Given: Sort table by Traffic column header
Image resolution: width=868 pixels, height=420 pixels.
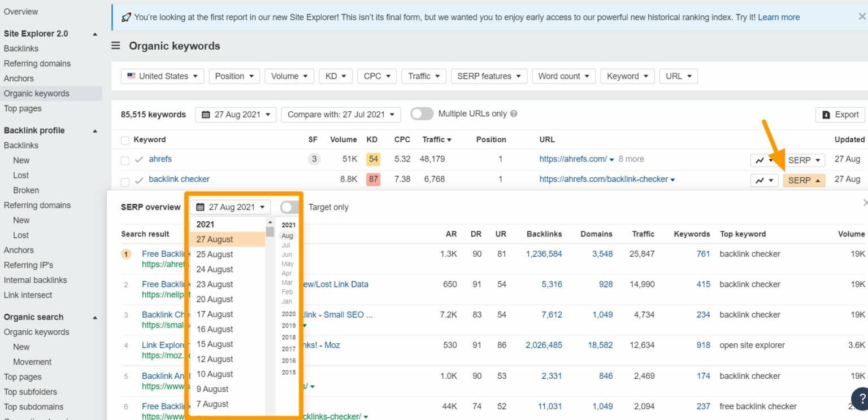Looking at the screenshot, I should tap(437, 140).
